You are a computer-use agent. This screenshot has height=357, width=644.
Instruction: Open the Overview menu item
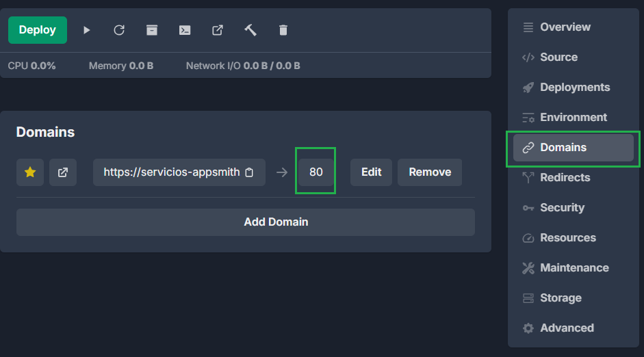(x=565, y=27)
